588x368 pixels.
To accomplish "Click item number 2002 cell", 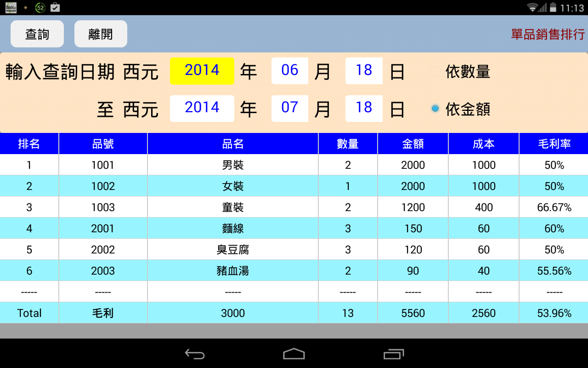I will [103, 249].
